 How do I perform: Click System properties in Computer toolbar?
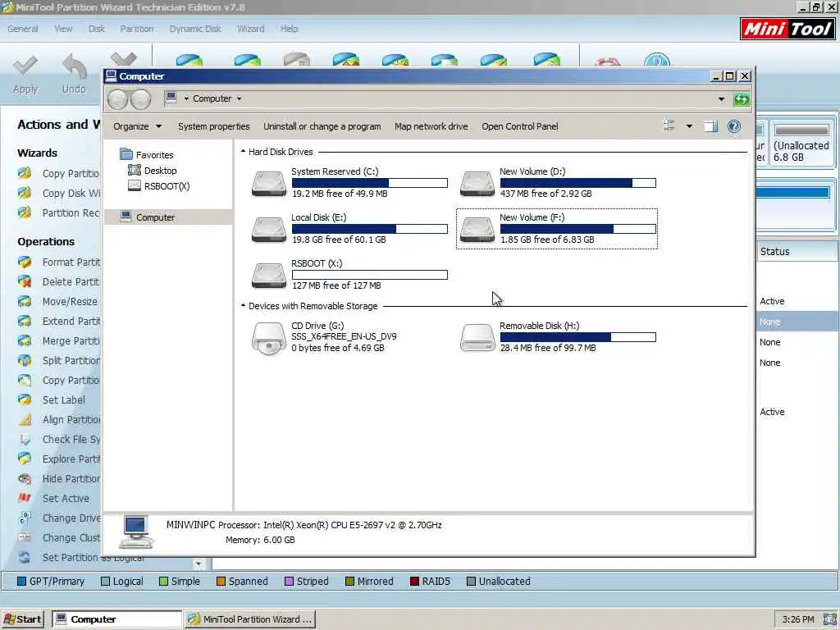pos(214,126)
